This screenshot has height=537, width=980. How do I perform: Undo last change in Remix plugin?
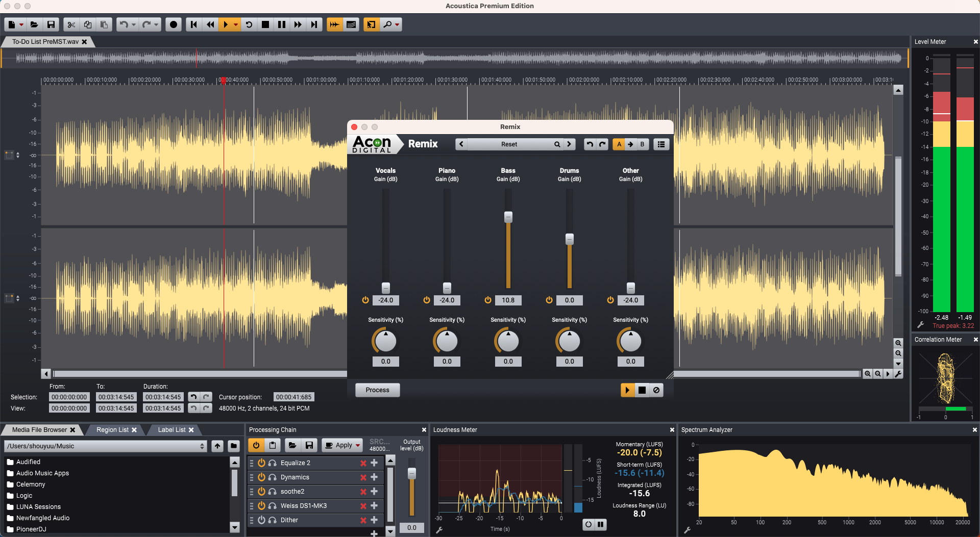point(590,144)
